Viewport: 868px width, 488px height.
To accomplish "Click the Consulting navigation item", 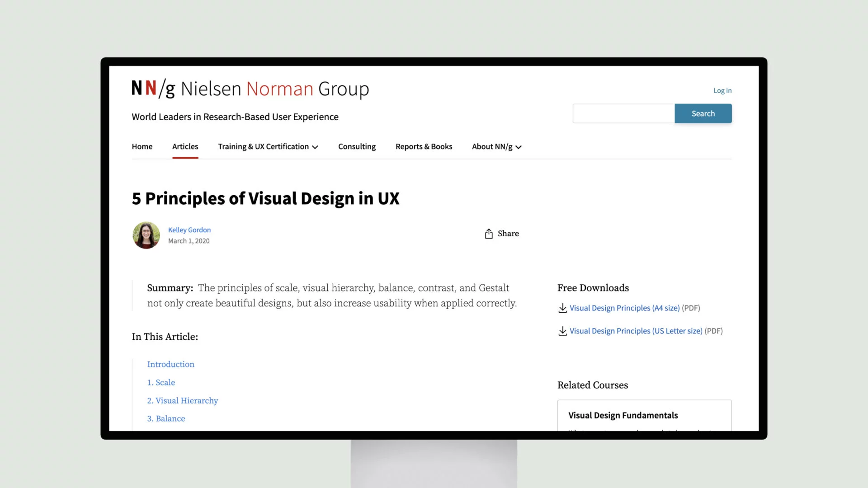I will (357, 146).
